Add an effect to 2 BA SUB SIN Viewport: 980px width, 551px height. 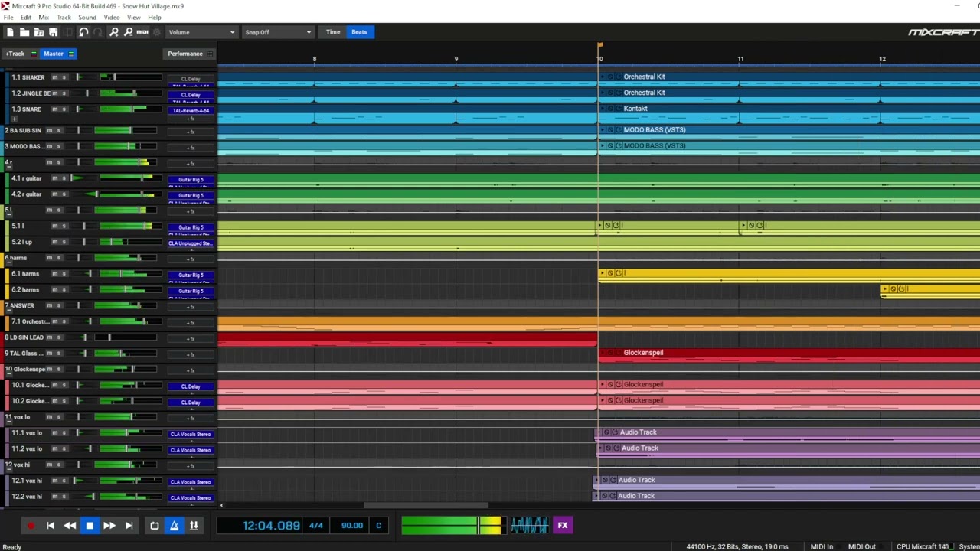191,132
